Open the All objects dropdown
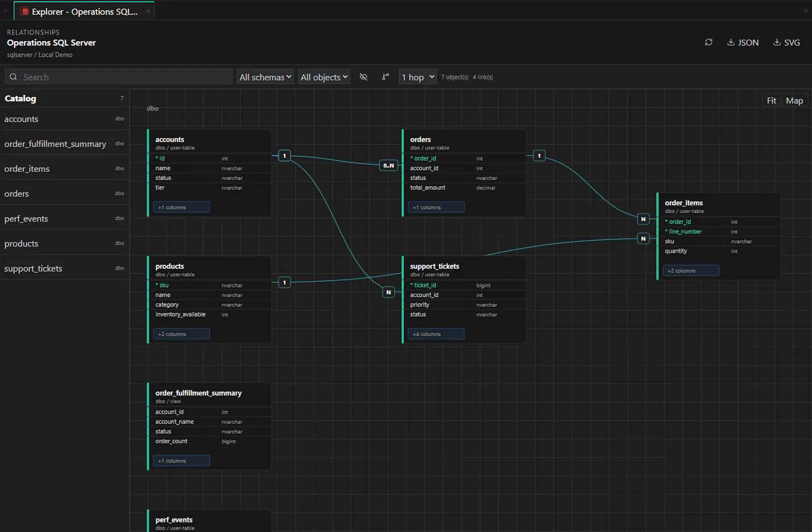 (x=324, y=77)
